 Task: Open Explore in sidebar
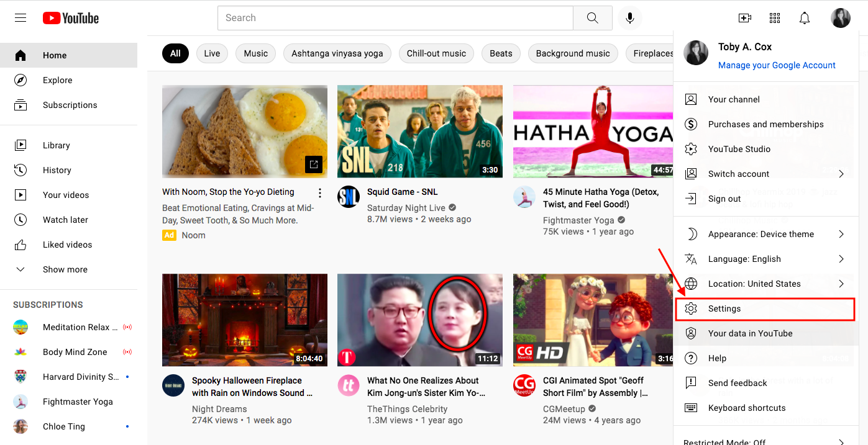click(x=68, y=80)
